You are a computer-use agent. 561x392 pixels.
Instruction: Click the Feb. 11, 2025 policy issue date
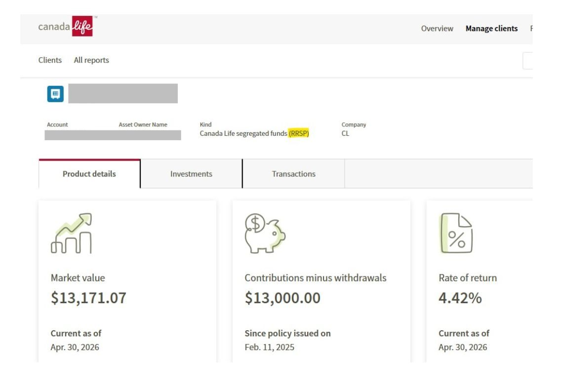tap(270, 347)
